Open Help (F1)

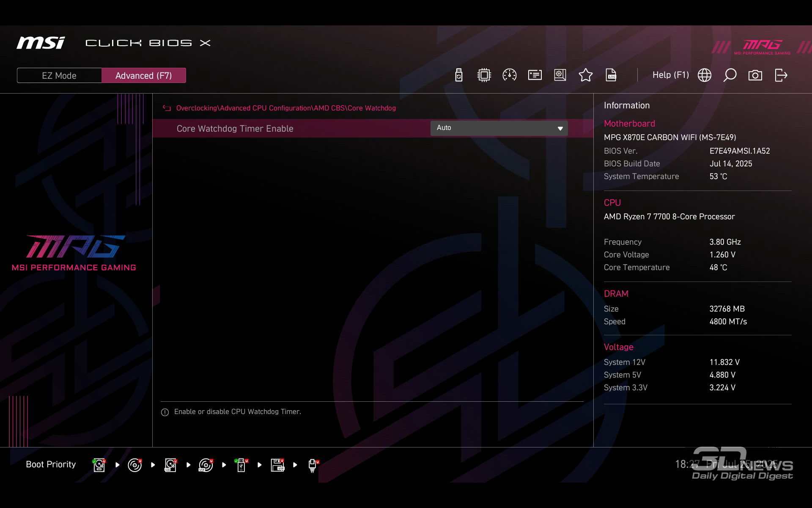click(x=671, y=75)
